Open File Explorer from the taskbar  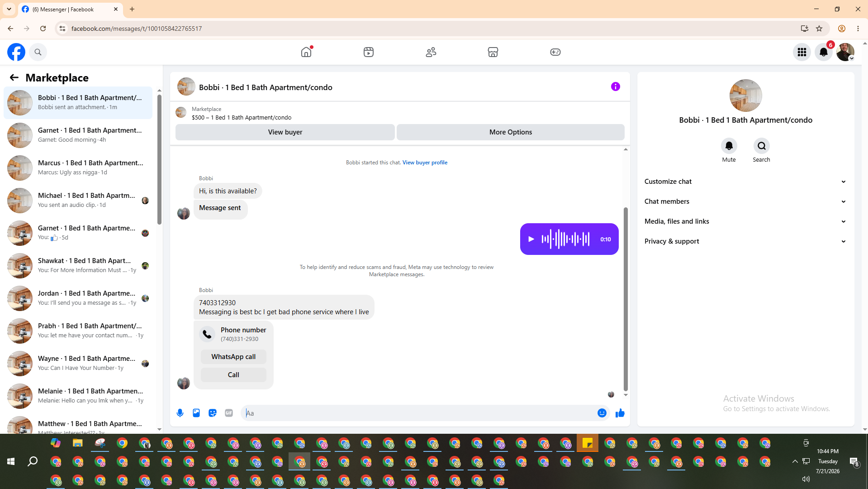[x=78, y=443]
